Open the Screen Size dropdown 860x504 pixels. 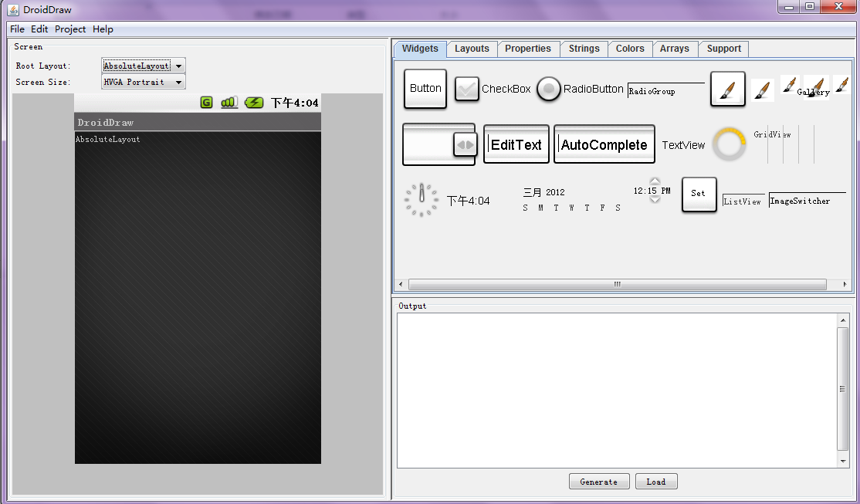point(144,82)
